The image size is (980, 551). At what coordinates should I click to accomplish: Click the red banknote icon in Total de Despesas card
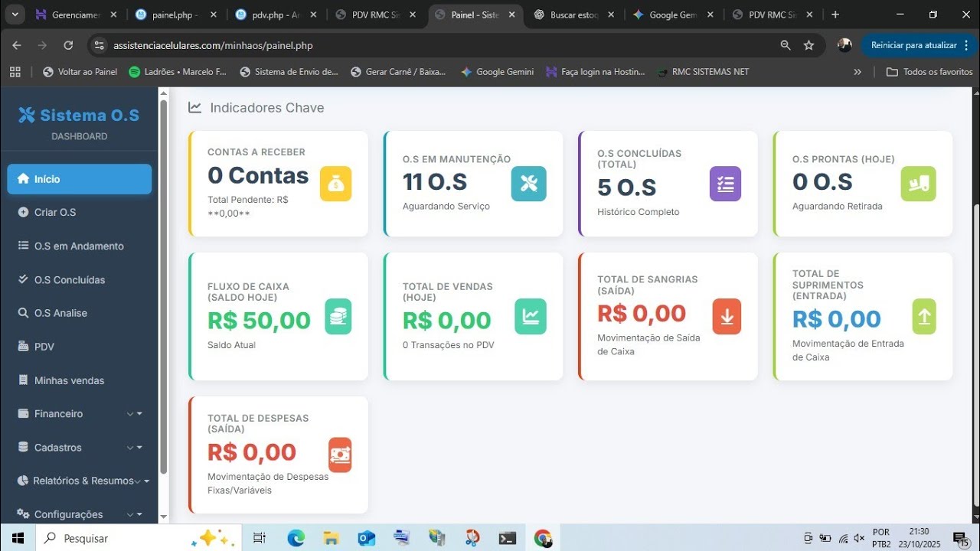(x=340, y=455)
